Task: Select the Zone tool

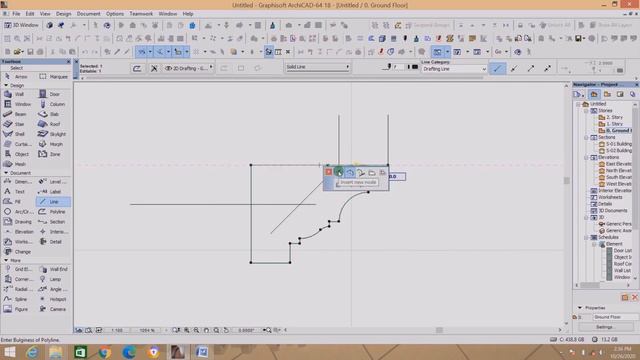Action: [50, 154]
